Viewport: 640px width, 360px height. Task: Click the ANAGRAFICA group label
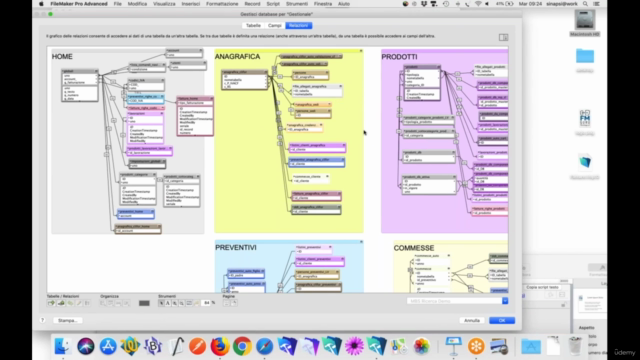coord(237,57)
